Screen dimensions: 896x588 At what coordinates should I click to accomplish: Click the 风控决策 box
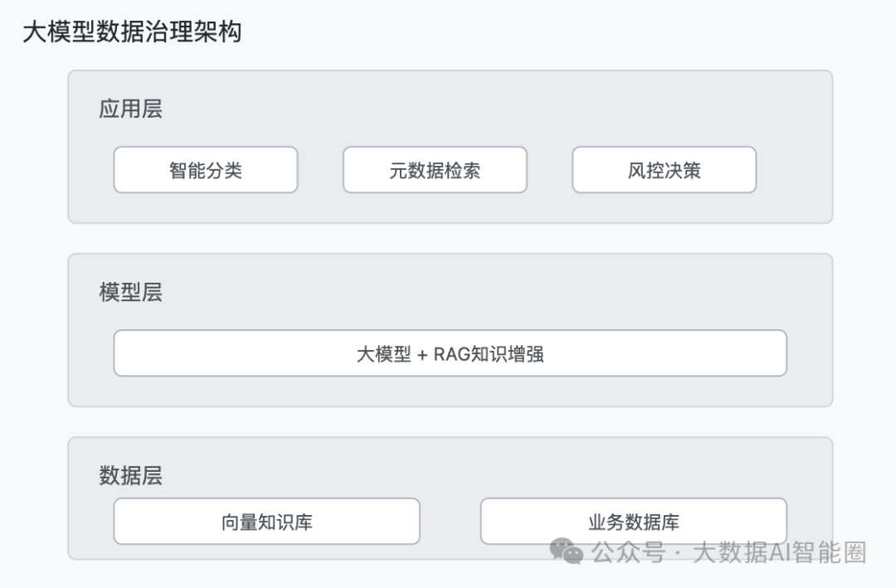pos(664,170)
